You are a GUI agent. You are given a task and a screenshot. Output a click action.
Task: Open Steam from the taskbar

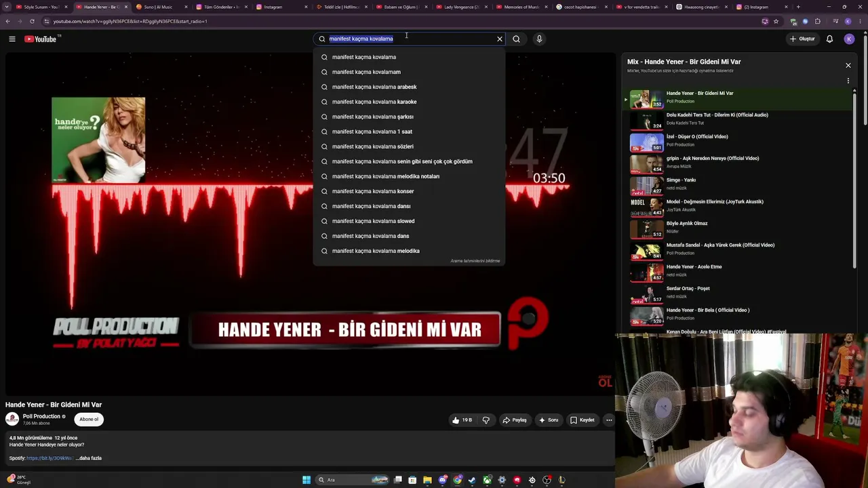pyautogui.click(x=472, y=480)
